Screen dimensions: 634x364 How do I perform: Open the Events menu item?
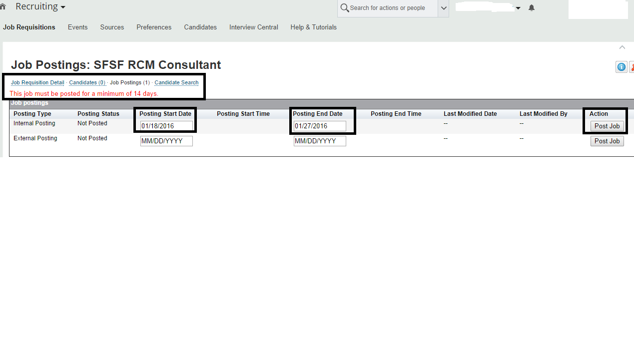pyautogui.click(x=77, y=27)
